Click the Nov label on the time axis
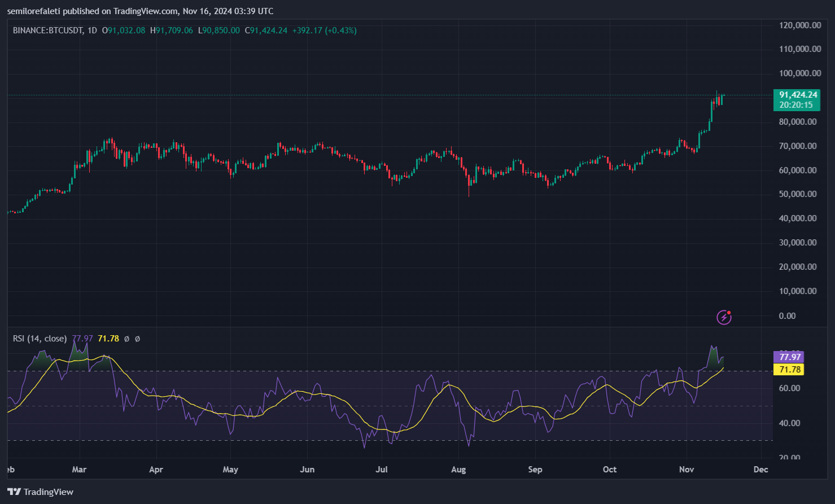 (x=687, y=469)
